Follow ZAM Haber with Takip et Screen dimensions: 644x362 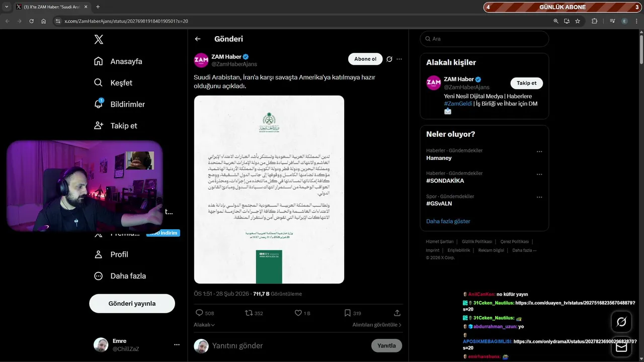pyautogui.click(x=527, y=83)
